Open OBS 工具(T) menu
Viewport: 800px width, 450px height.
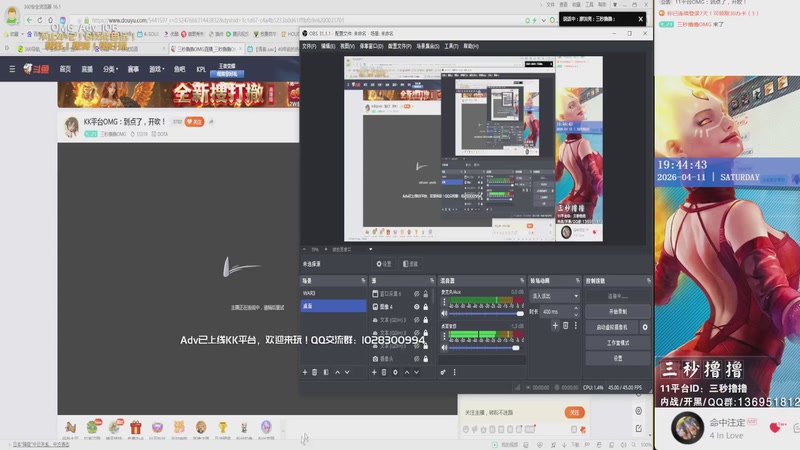pyautogui.click(x=451, y=46)
